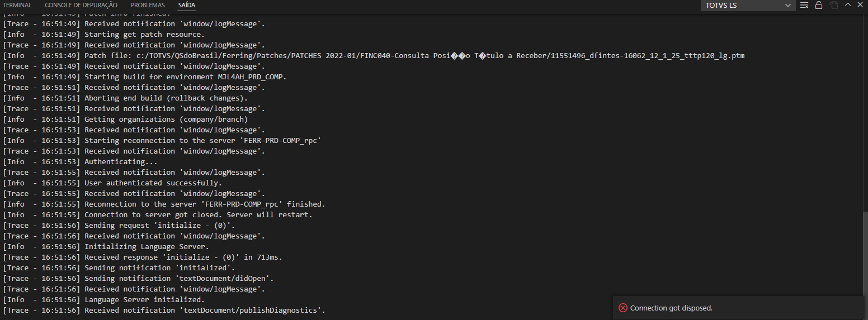Viewport: 868px width, 320px height.
Task: Click the 'Connection to server got closed' line
Action: [158, 215]
